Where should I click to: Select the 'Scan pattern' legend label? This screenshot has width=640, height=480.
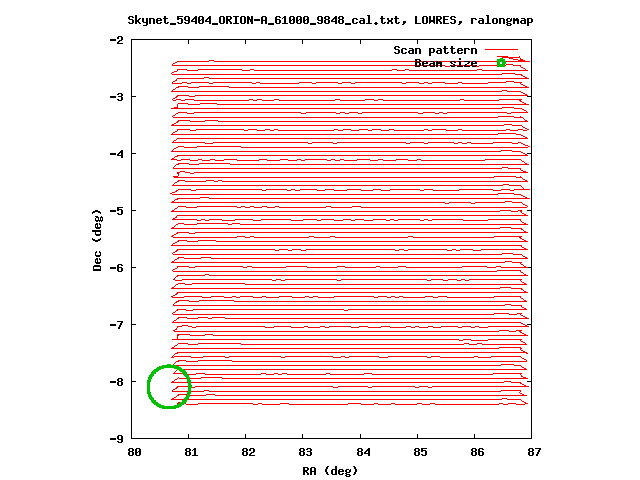click(x=435, y=50)
